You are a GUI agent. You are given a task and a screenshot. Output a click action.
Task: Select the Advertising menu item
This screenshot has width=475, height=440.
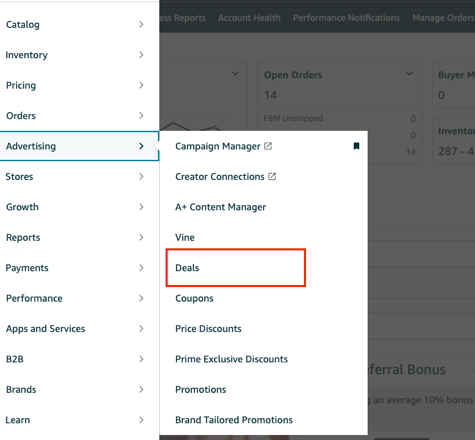point(79,146)
